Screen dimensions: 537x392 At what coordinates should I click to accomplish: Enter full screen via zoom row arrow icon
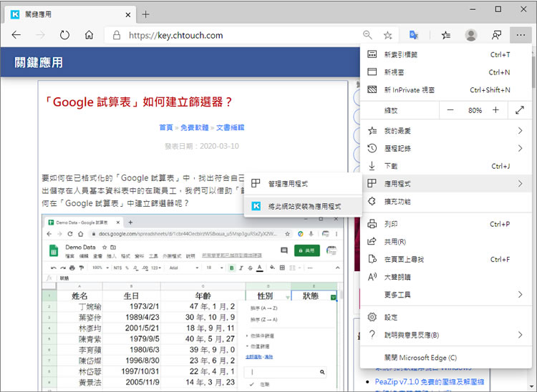519,111
